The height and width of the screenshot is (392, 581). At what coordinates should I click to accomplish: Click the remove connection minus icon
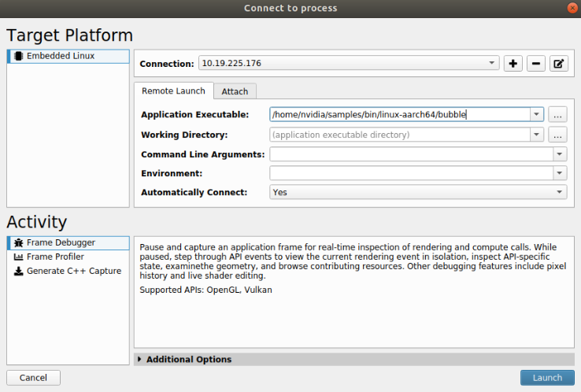536,64
